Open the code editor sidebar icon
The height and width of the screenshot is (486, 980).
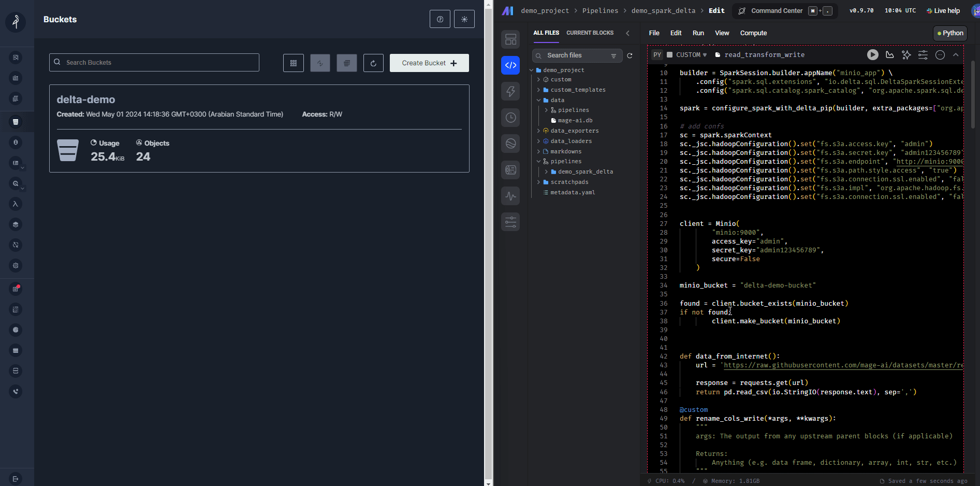tap(510, 65)
